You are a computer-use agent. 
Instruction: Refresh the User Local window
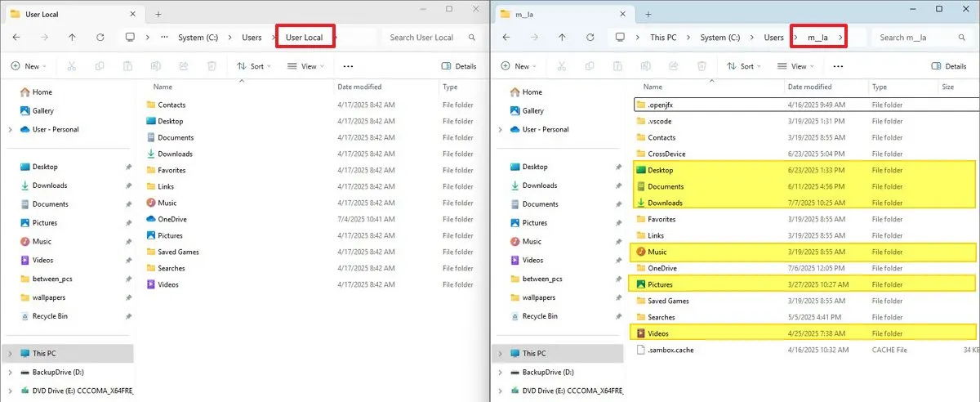pyautogui.click(x=100, y=38)
